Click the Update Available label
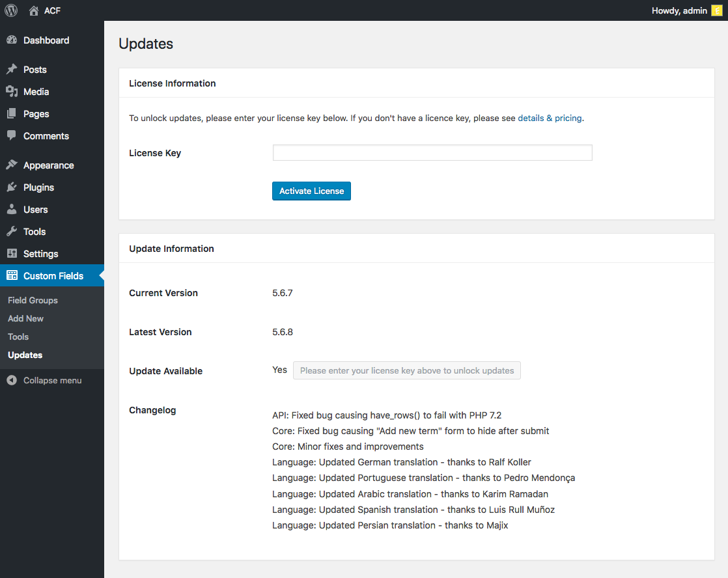 [166, 371]
